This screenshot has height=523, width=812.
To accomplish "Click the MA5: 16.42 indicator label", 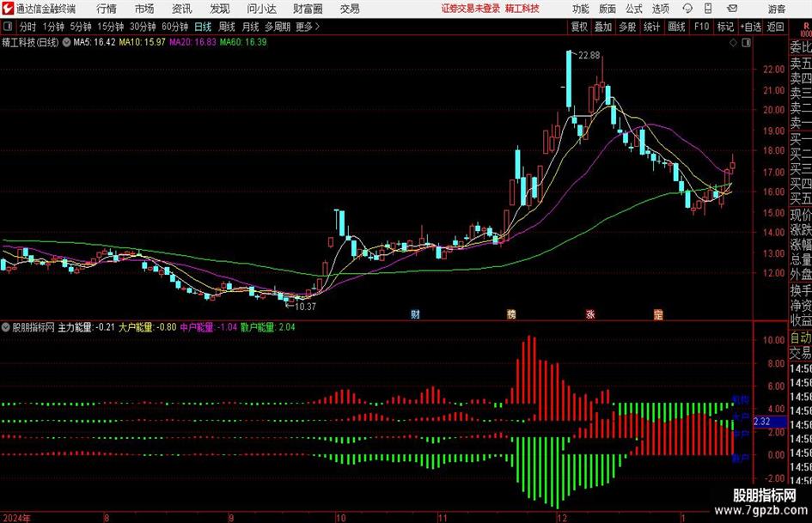I will tap(95, 42).
